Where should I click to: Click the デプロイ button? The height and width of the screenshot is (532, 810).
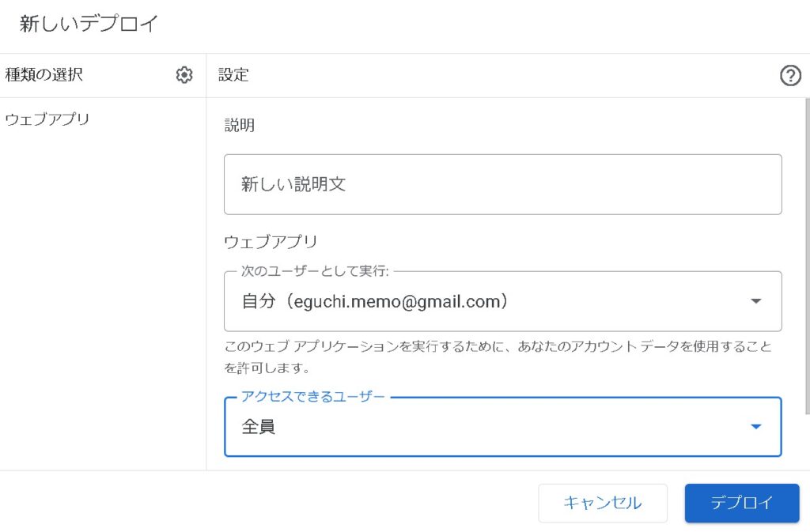point(741,503)
